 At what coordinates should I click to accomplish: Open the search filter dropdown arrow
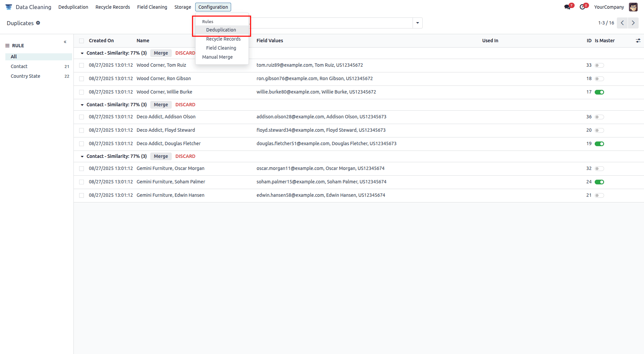(417, 23)
